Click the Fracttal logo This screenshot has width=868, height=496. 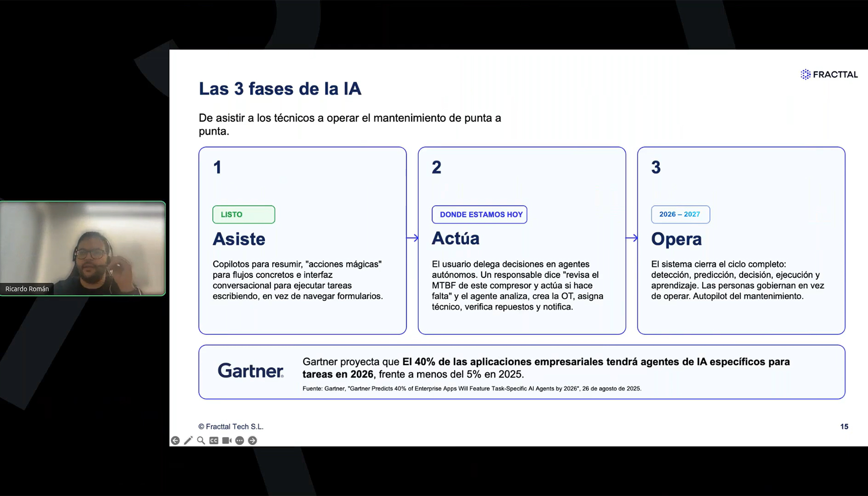click(x=829, y=74)
